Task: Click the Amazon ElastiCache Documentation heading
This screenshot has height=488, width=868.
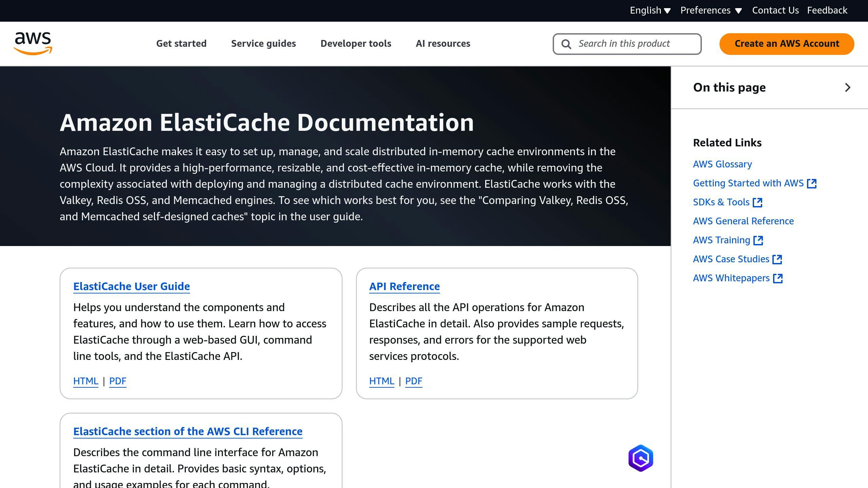Action: (x=267, y=122)
